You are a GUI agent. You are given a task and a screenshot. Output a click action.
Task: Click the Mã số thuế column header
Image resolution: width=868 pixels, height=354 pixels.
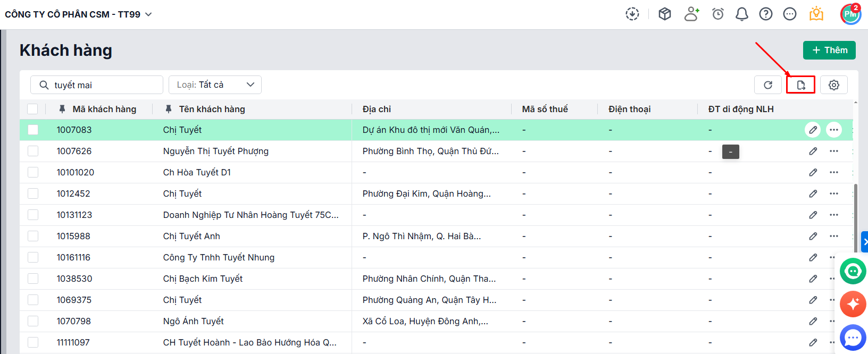click(x=545, y=109)
